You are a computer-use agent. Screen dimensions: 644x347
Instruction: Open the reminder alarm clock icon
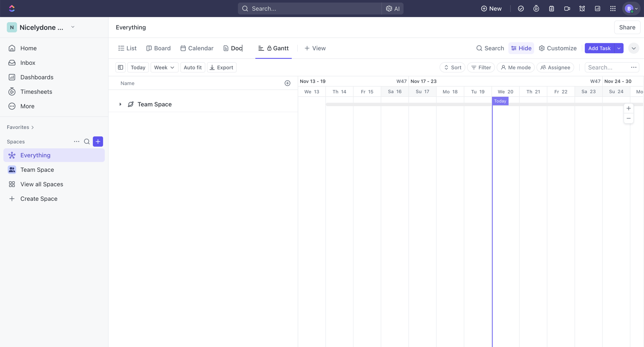(582, 9)
